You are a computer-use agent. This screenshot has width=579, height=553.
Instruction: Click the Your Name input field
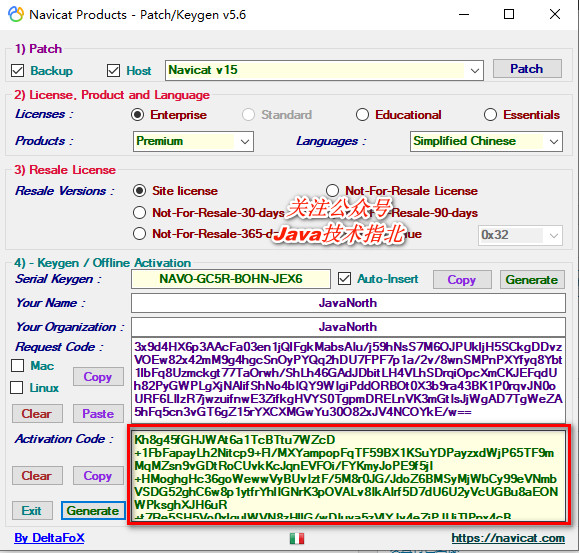(x=348, y=303)
